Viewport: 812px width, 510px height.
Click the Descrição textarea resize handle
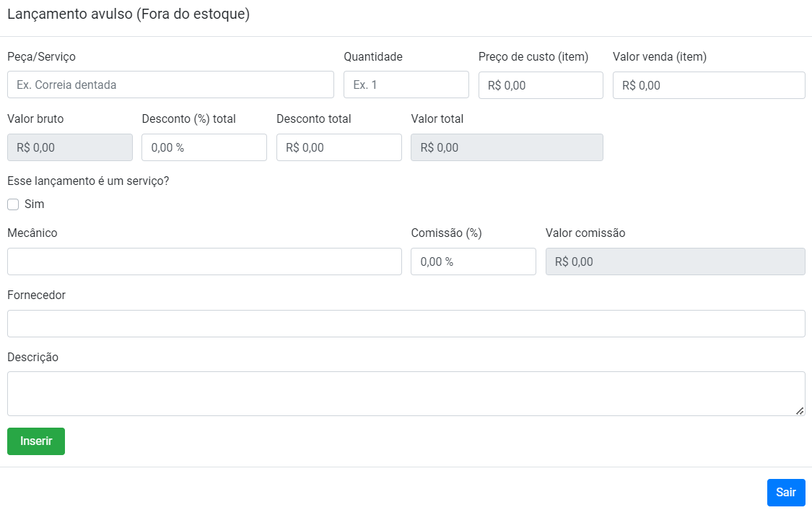(x=800, y=410)
